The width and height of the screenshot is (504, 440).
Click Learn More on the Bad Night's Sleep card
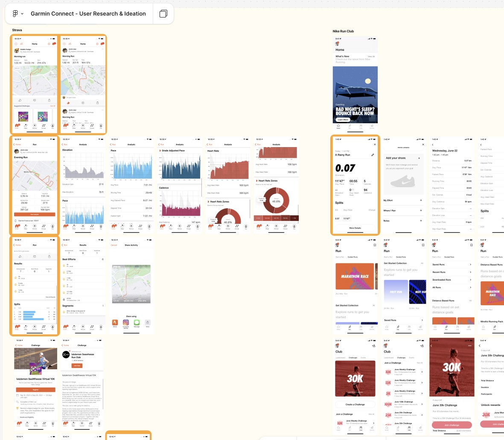click(x=343, y=119)
